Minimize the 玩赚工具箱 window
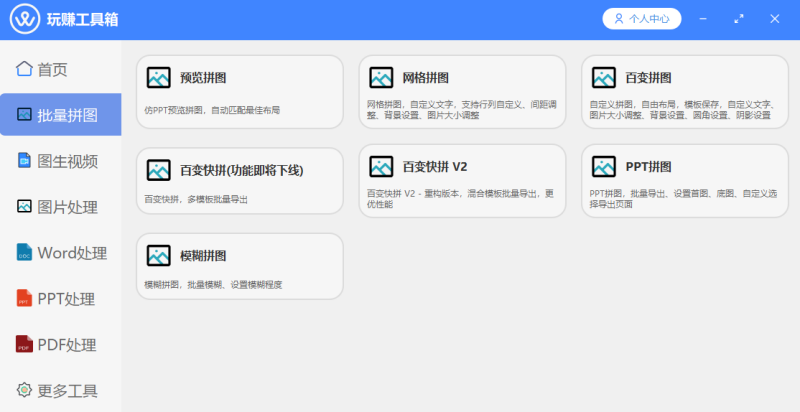 point(703,19)
